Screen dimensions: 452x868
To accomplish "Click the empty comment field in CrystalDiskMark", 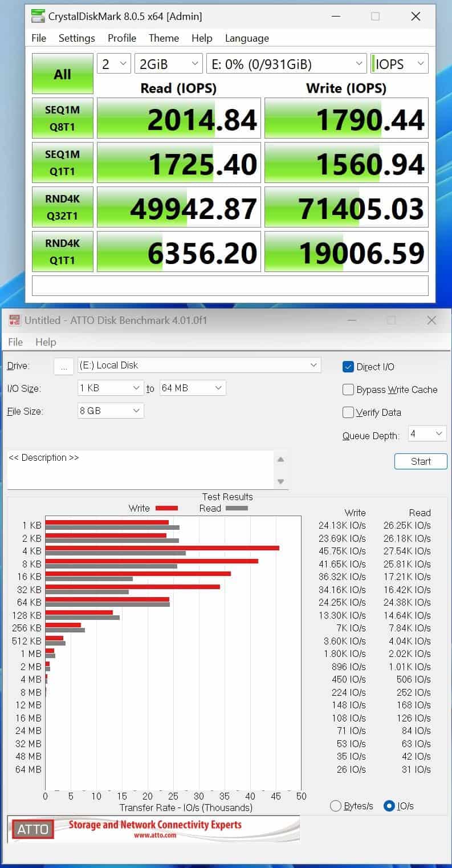I will coord(230,286).
